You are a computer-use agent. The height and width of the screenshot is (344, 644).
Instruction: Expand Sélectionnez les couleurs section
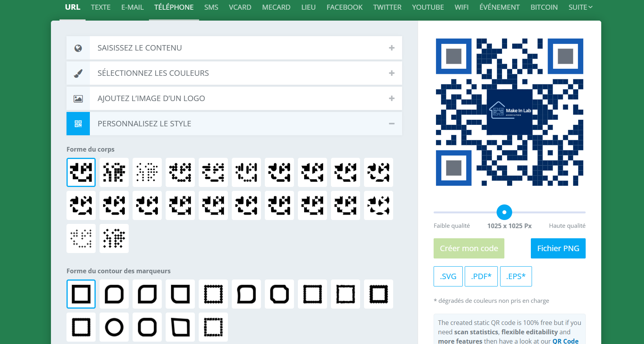(x=392, y=73)
